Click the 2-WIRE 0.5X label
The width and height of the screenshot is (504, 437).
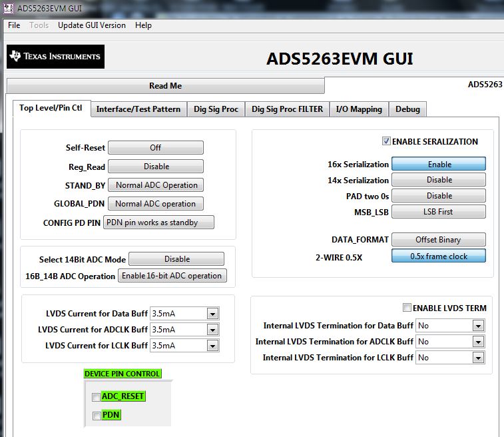339,257
